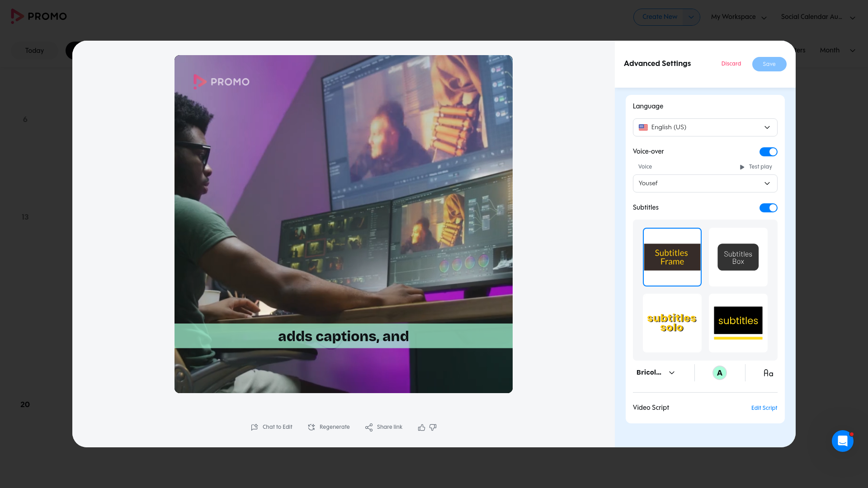This screenshot has width=868, height=488.
Task: Select the black subtitles yellow underline style
Action: tap(738, 323)
